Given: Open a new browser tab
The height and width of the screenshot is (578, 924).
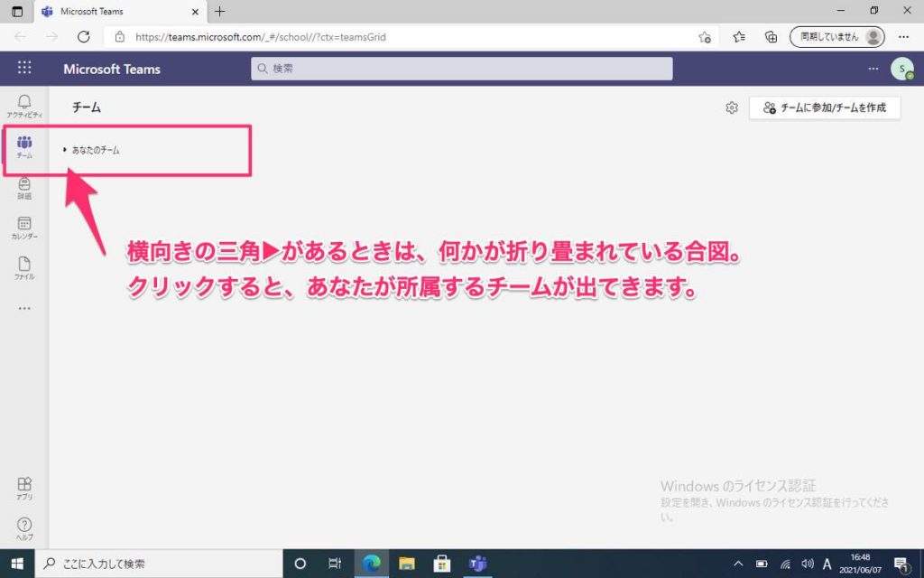Looking at the screenshot, I should (x=220, y=11).
